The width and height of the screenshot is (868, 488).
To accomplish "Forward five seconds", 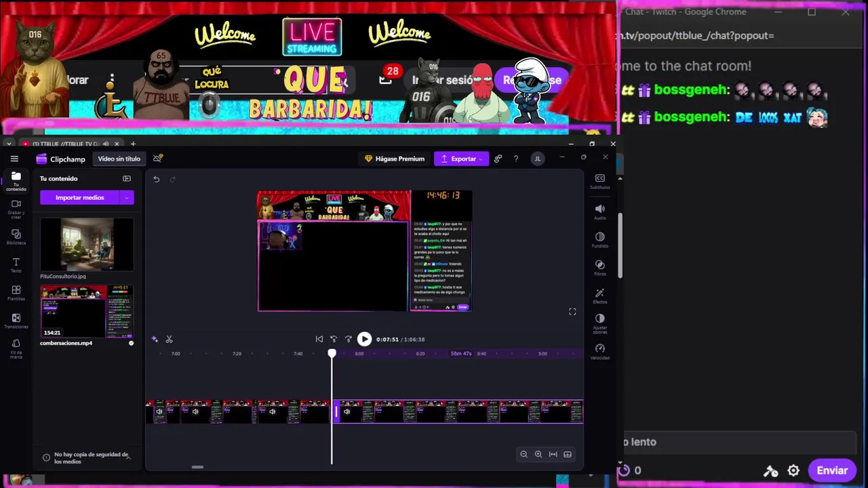I will coord(349,339).
